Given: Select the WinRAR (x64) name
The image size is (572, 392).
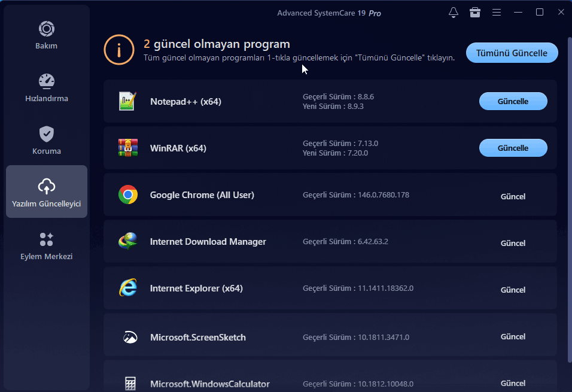Looking at the screenshot, I should pyautogui.click(x=178, y=148).
